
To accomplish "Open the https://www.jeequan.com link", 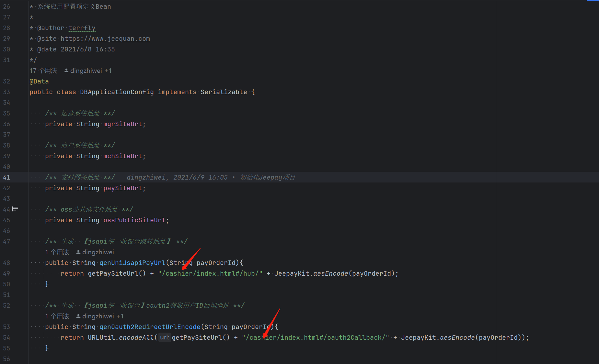I will (x=105, y=39).
